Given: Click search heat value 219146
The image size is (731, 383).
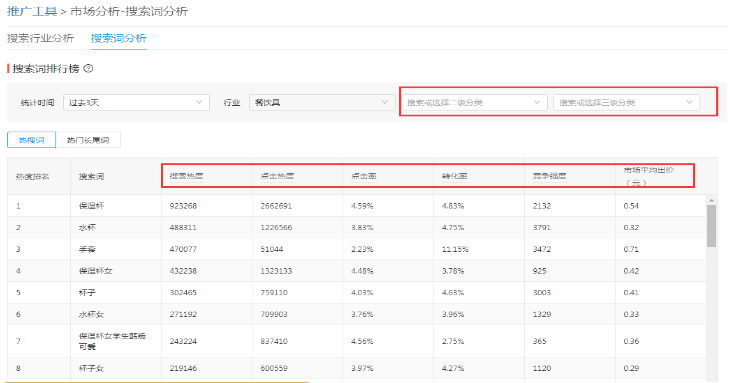Looking at the screenshot, I should point(183,369).
